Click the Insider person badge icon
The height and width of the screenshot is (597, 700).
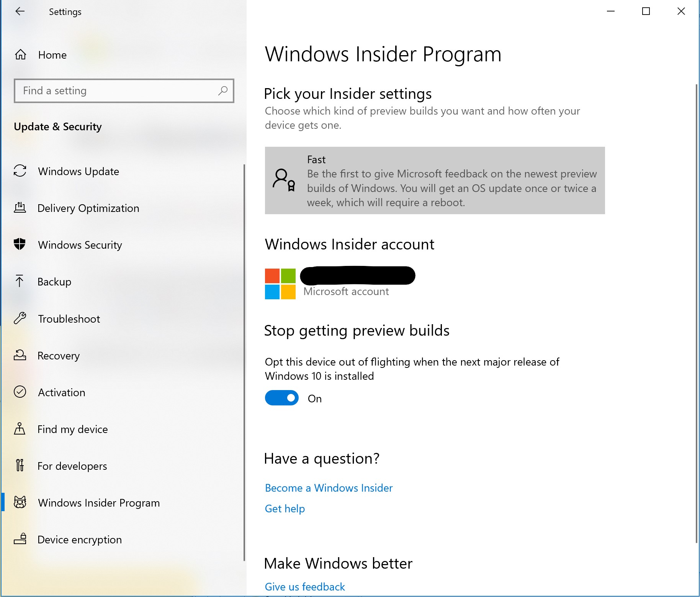(284, 180)
